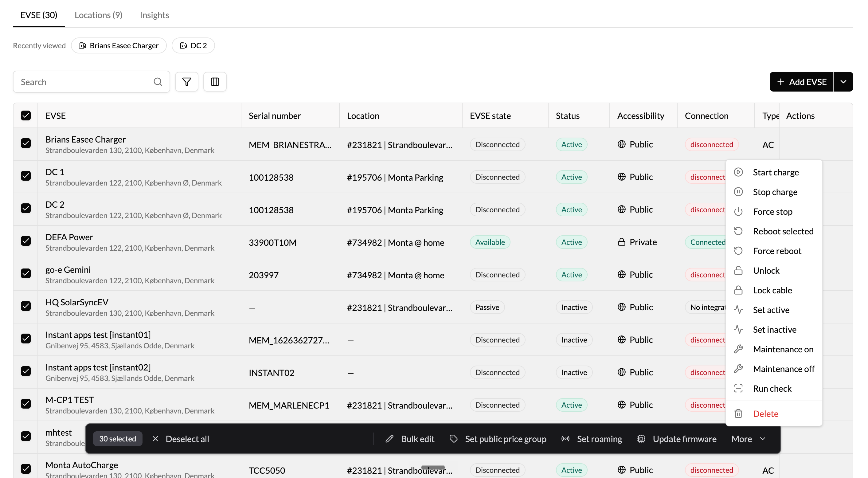The width and height of the screenshot is (868, 478).
Task: Click the roaming signal icon
Action: pyautogui.click(x=565, y=439)
